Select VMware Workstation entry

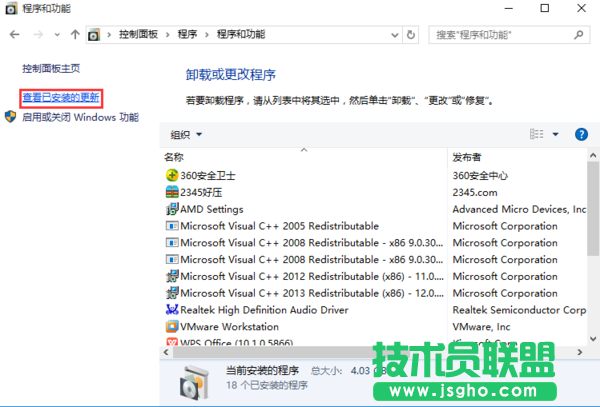(229, 327)
